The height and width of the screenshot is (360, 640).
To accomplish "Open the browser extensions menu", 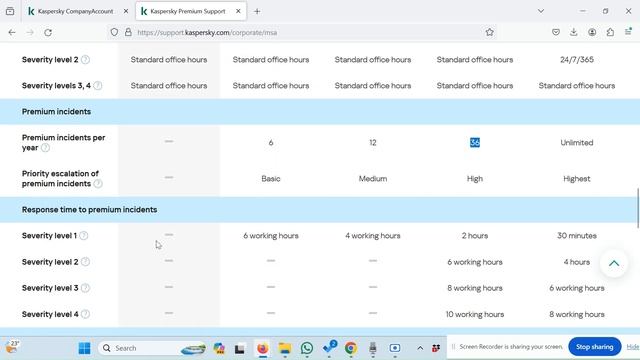I will [610, 32].
